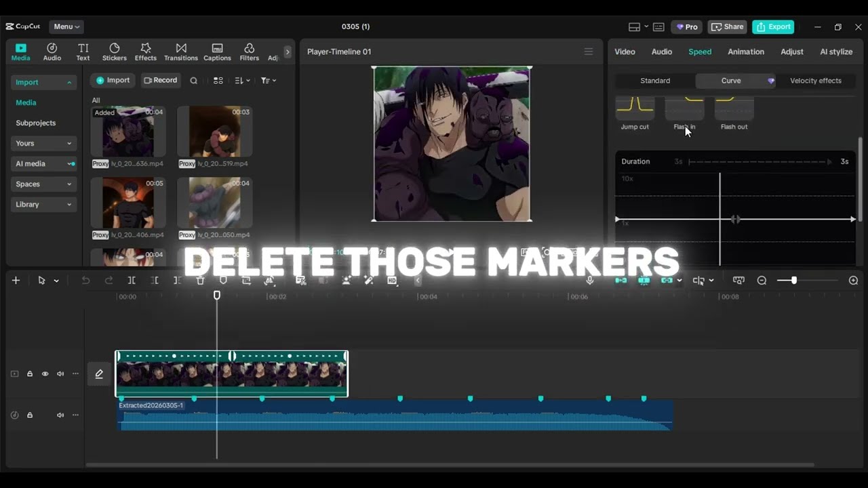Click the keyboard shortcuts icon
Screen dimensions: 868x488
(x=658, y=27)
